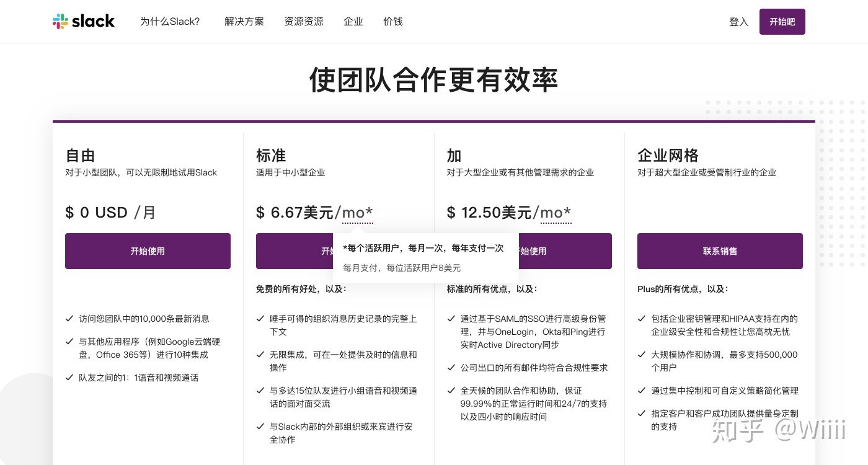
Task: Click checkmark beside 10,000条最新消息
Action: (x=69, y=319)
